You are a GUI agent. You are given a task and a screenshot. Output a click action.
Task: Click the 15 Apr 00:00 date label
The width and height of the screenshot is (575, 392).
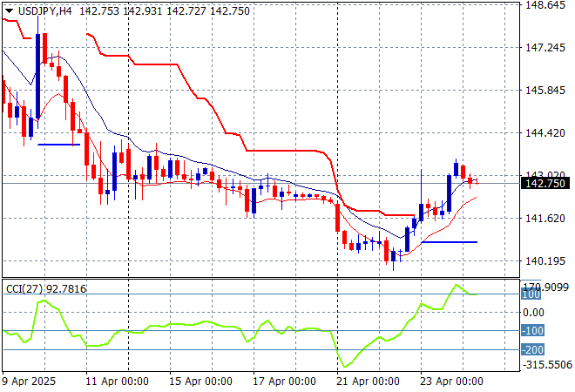pos(200,382)
